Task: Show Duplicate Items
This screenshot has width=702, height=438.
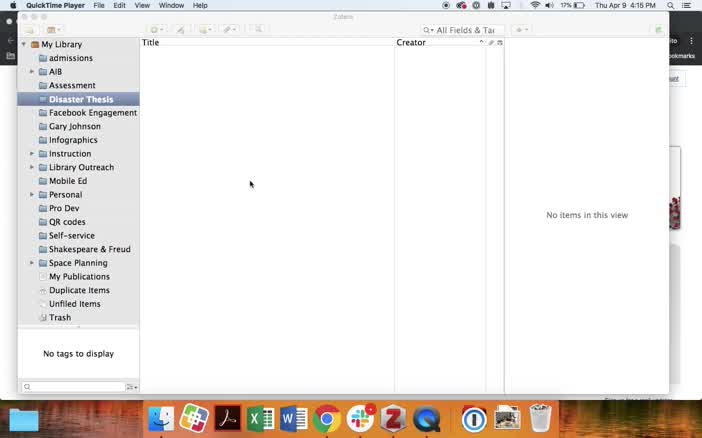Action: 79,290
